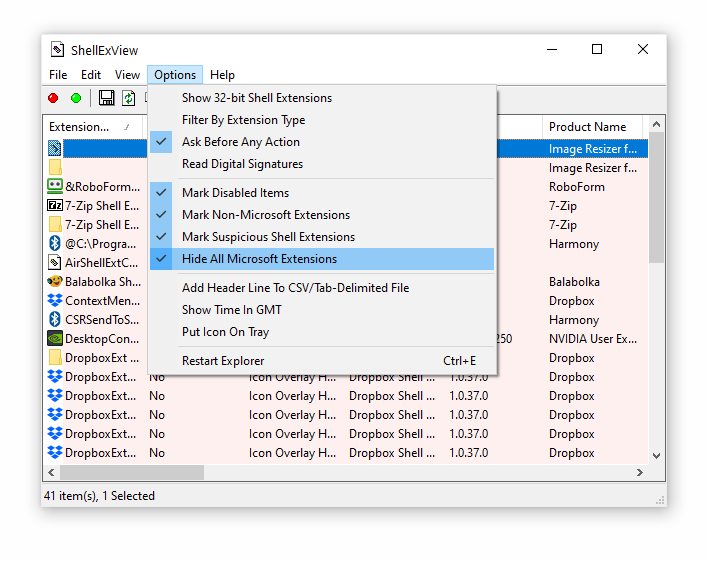Click the window resize grip in status bar
708x561 pixels.
click(x=660, y=500)
